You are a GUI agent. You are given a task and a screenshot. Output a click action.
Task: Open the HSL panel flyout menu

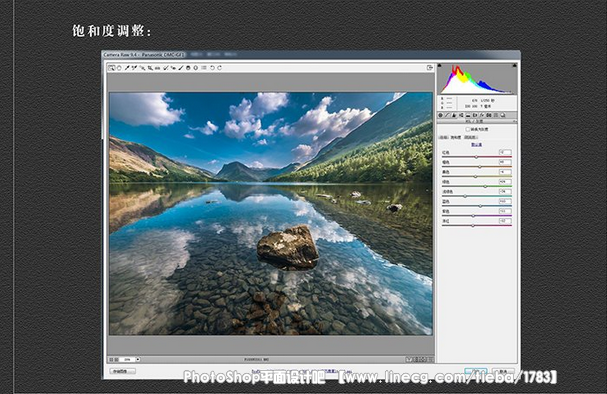click(x=515, y=122)
